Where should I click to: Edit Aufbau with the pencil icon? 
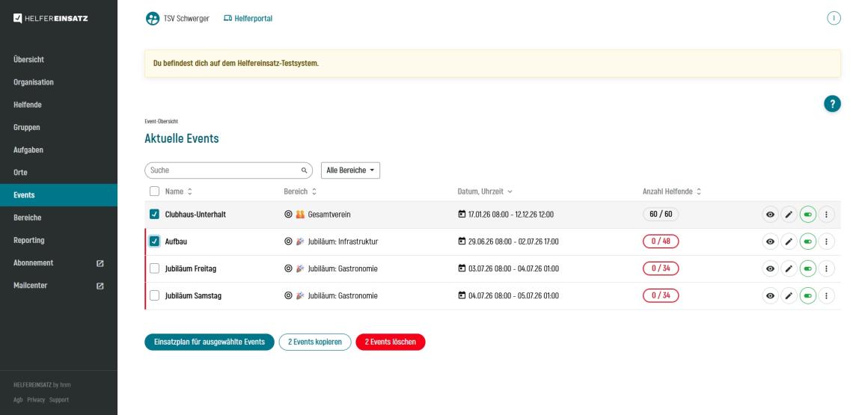pyautogui.click(x=789, y=242)
